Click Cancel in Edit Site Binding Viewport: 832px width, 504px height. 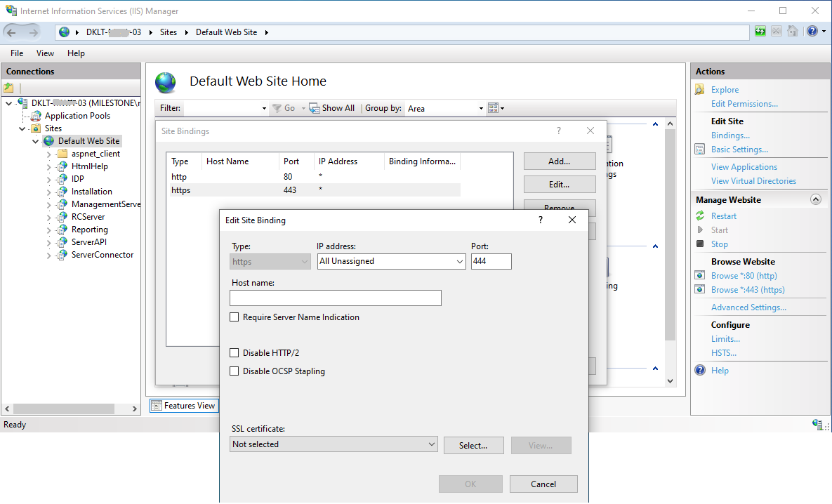tap(543, 484)
